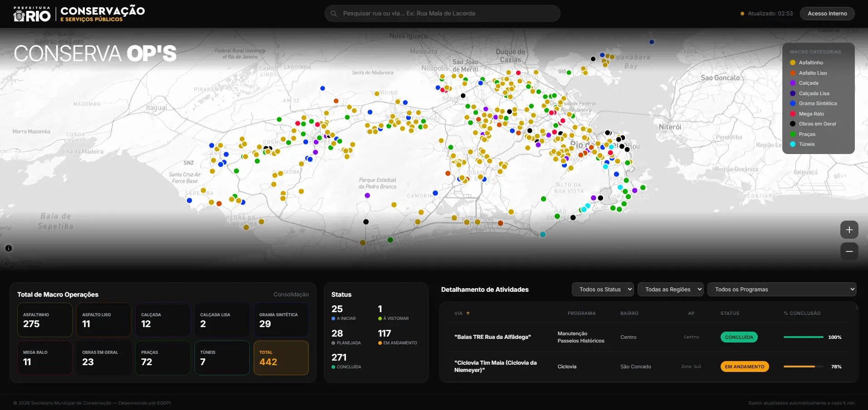Select the Obras em Geral 23 card
The width and height of the screenshot is (868, 410).
(104, 358)
